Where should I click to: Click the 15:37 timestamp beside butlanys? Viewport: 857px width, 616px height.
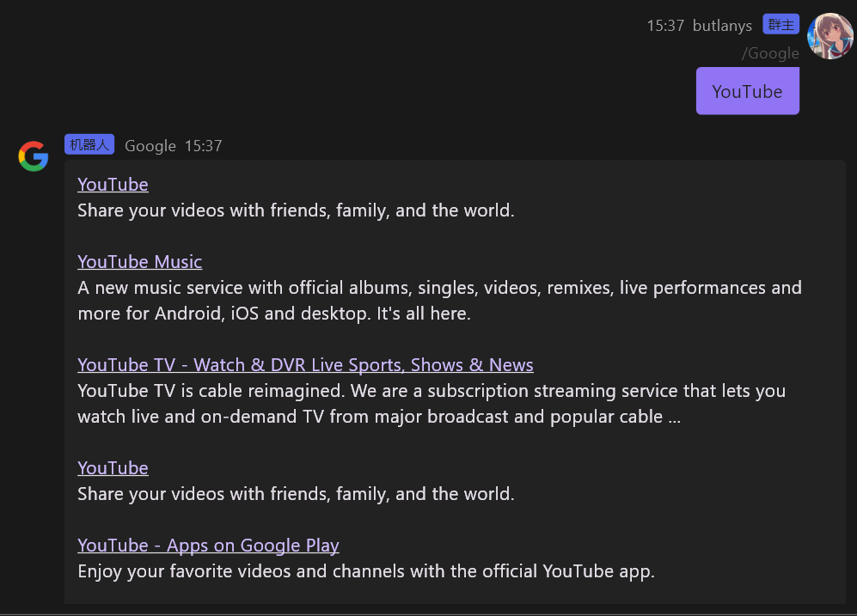[665, 26]
